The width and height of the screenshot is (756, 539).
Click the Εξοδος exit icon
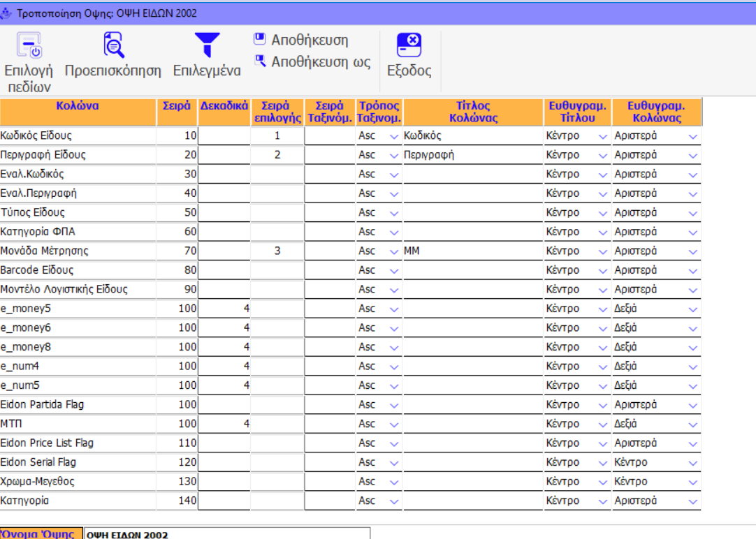coord(409,46)
